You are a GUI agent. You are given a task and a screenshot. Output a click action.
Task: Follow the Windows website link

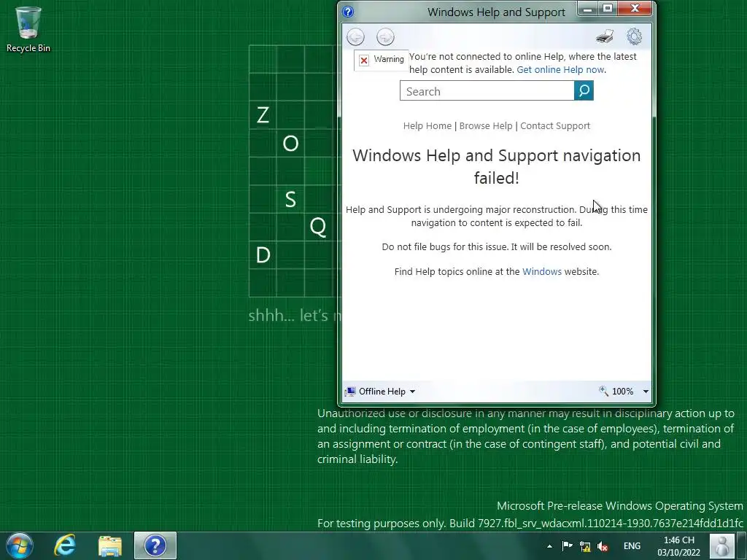pos(542,271)
